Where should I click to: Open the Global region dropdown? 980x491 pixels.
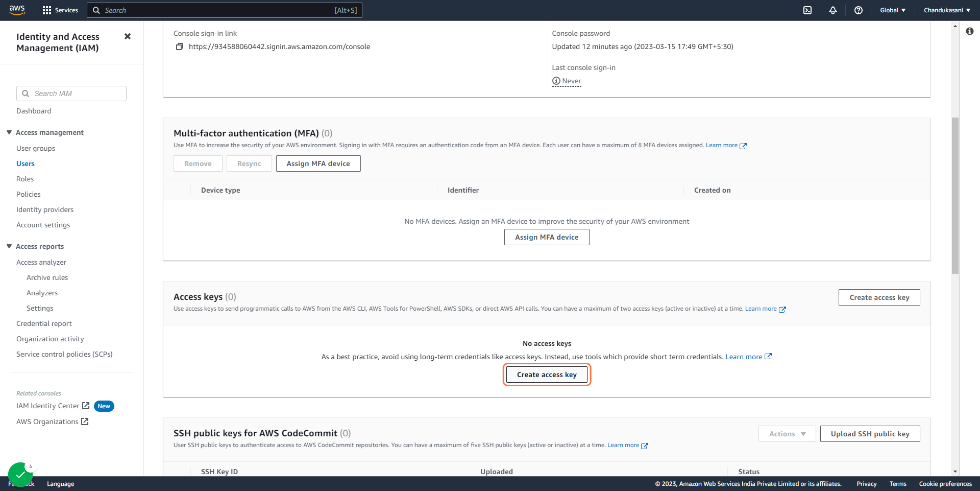click(893, 10)
